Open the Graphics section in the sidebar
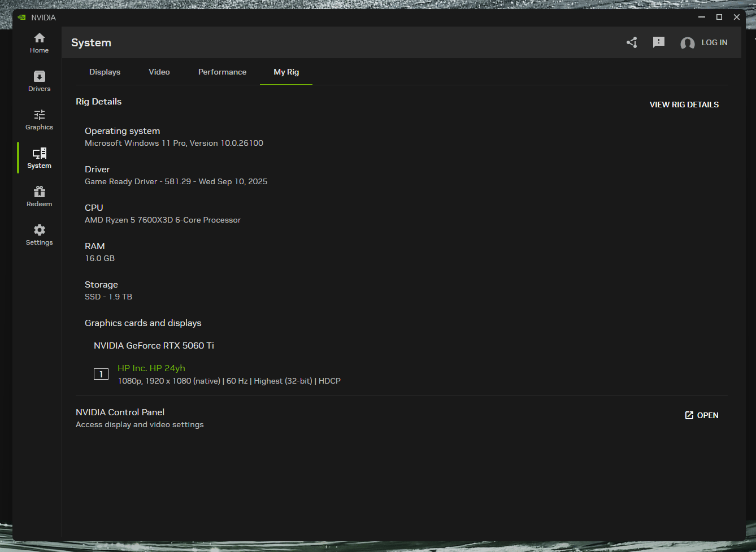The height and width of the screenshot is (552, 756). pyautogui.click(x=39, y=120)
